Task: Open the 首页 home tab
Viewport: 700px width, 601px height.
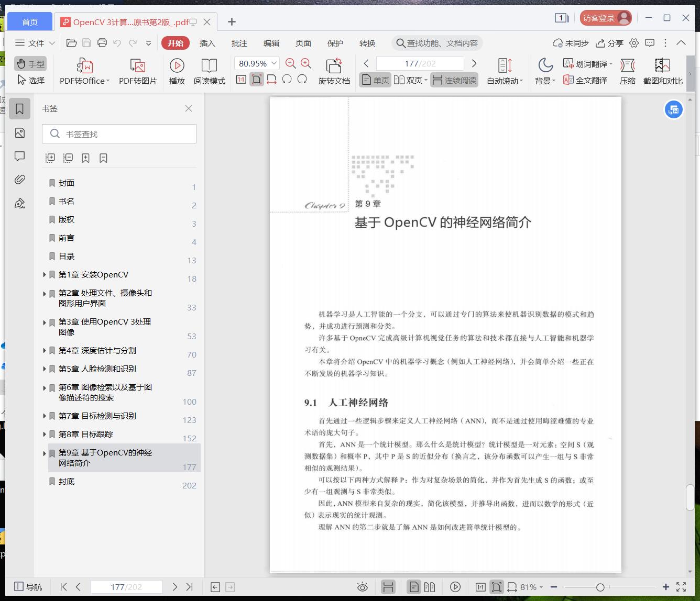Action: (30, 22)
